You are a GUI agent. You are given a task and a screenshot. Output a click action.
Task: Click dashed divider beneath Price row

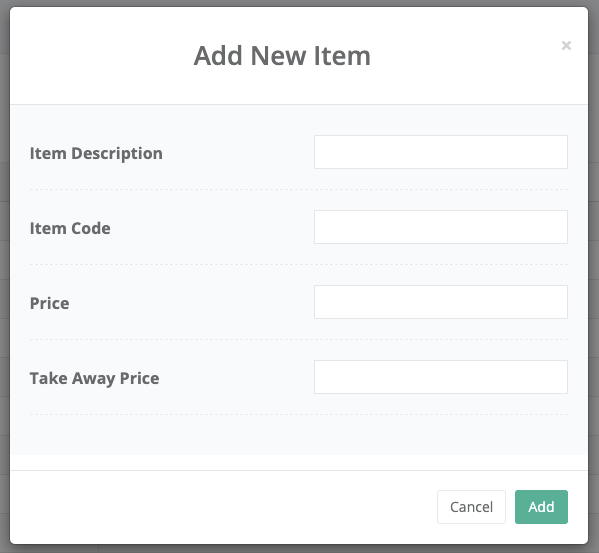click(299, 339)
